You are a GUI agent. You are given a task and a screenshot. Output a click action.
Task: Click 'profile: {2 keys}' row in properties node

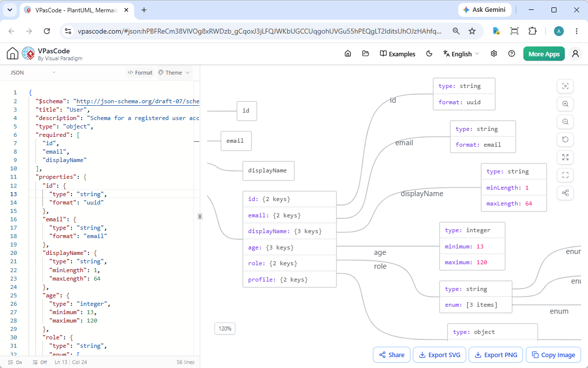pyautogui.click(x=290, y=280)
